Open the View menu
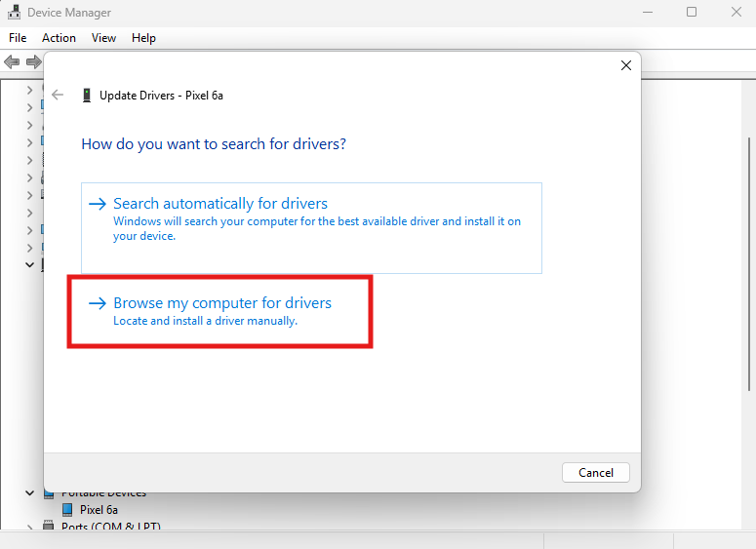 (x=103, y=38)
